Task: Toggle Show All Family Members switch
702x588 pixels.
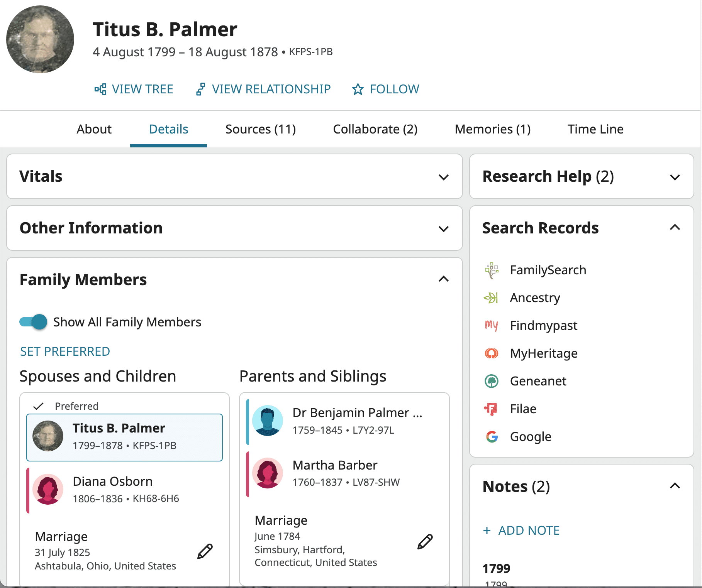Action: 34,322
